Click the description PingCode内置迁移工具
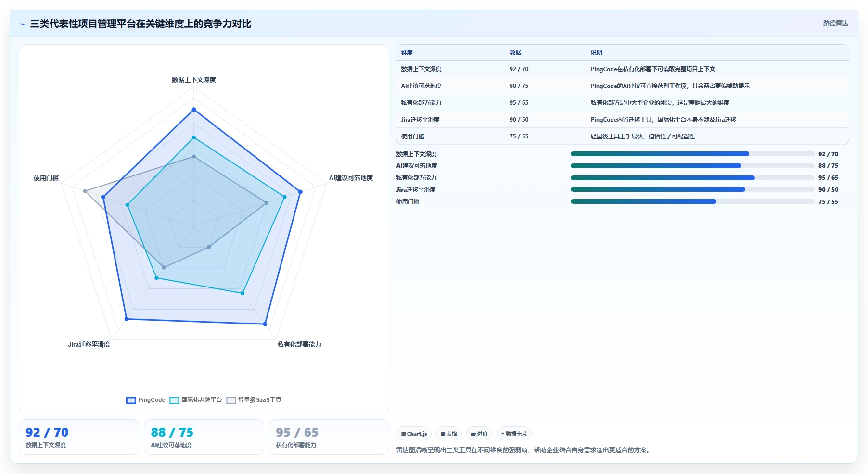This screenshot has height=474, width=868. coord(664,120)
